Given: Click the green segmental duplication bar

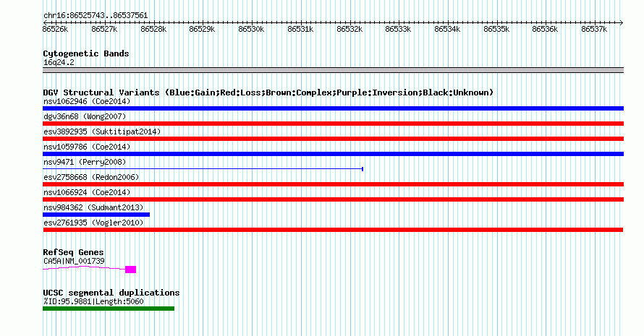Looking at the screenshot, I should 109,309.
